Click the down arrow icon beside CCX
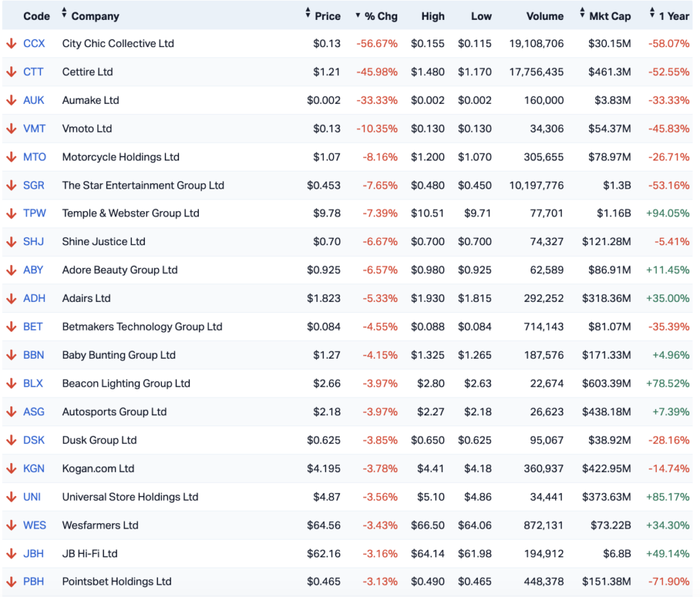 pyautogui.click(x=11, y=44)
